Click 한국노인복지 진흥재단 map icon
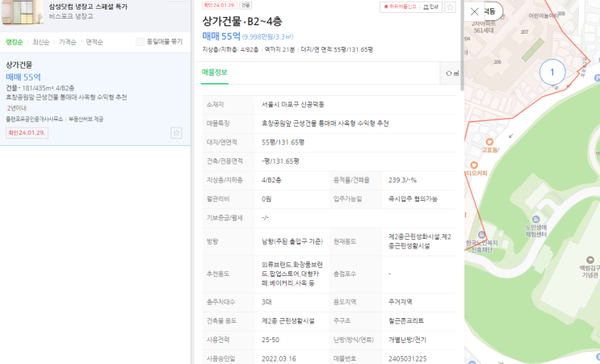Viewport: 600px width, 364px height. 482,235
